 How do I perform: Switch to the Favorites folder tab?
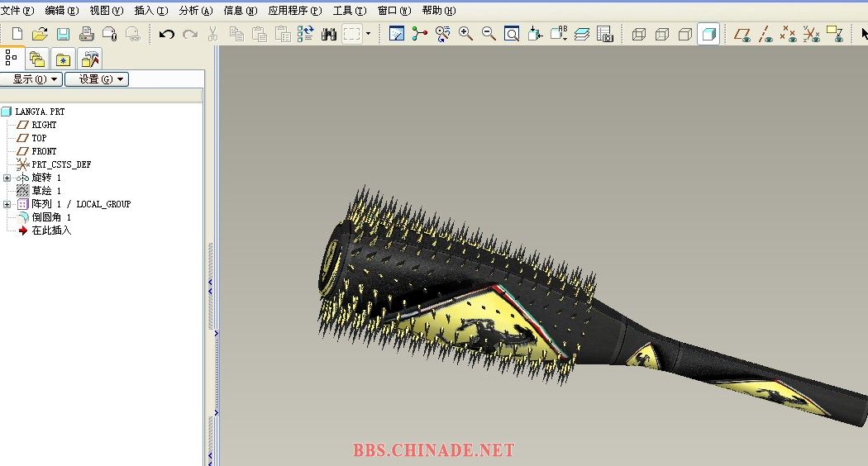point(64,59)
